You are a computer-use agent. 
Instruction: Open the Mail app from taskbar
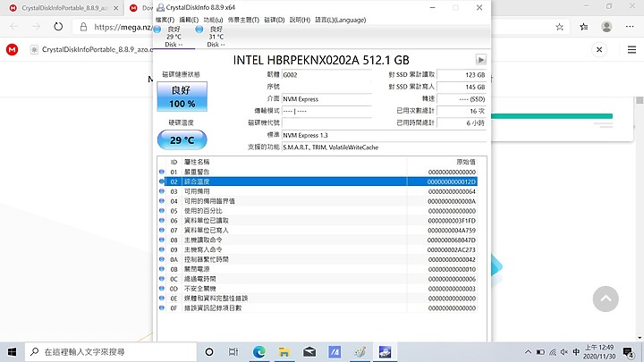pos(309,352)
